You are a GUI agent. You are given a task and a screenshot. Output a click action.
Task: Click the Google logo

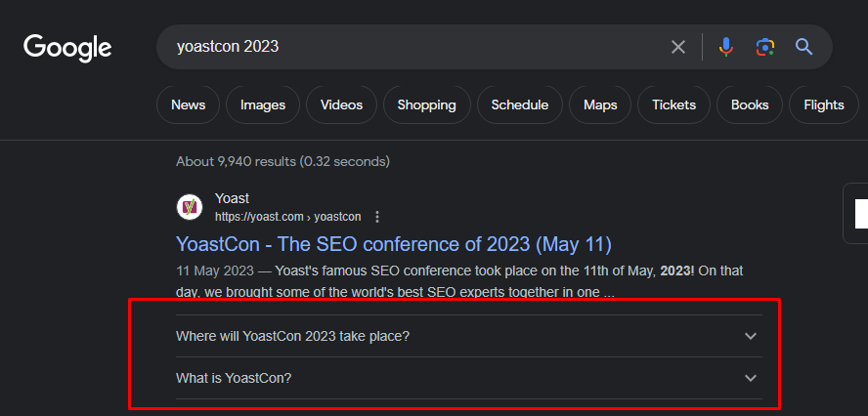pyautogui.click(x=67, y=47)
